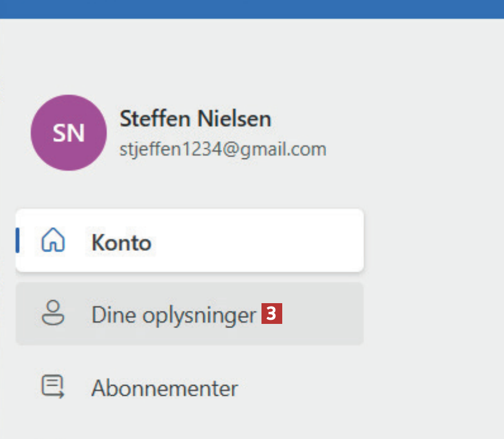
Task: Select the Dine oplysninger text label
Action: point(173,315)
